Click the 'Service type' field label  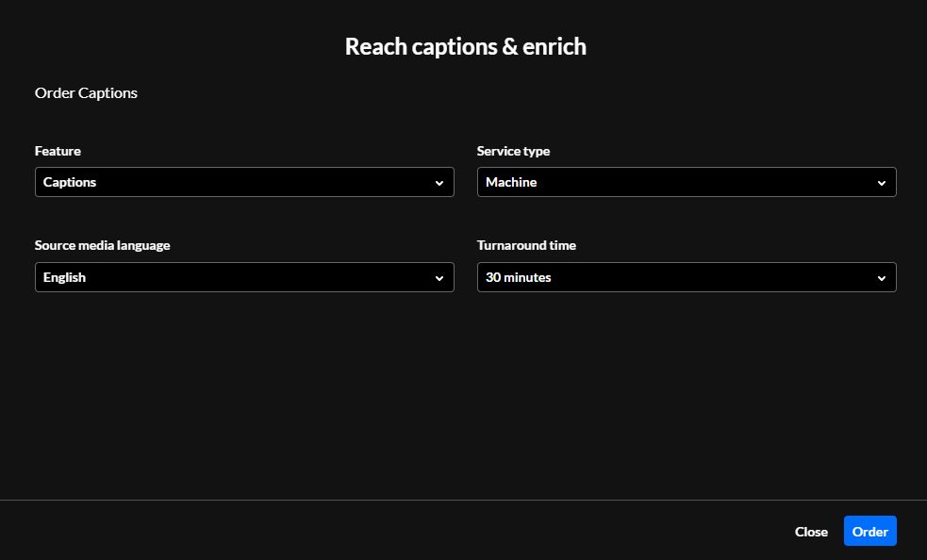[513, 151]
